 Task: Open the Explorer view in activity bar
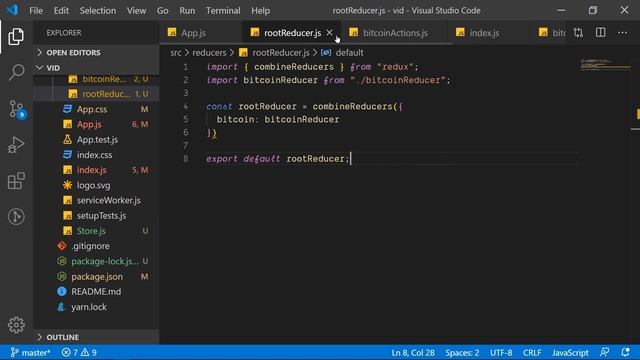pyautogui.click(x=16, y=37)
